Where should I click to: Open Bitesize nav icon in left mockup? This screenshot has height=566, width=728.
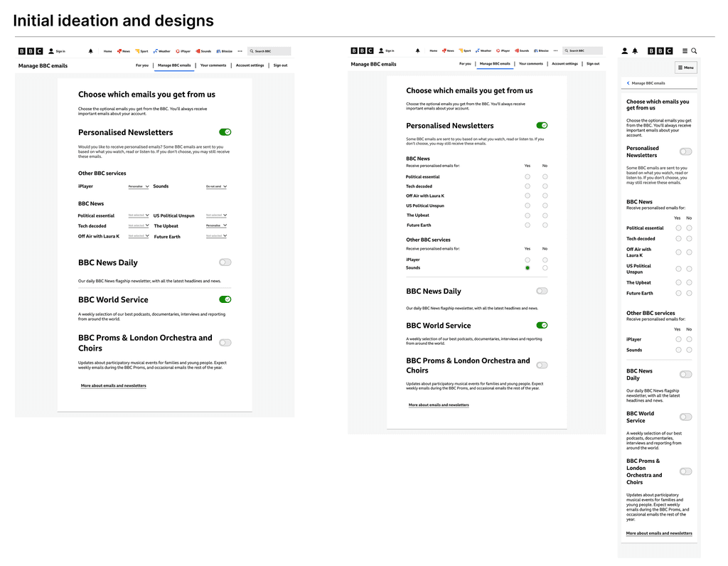click(x=218, y=51)
